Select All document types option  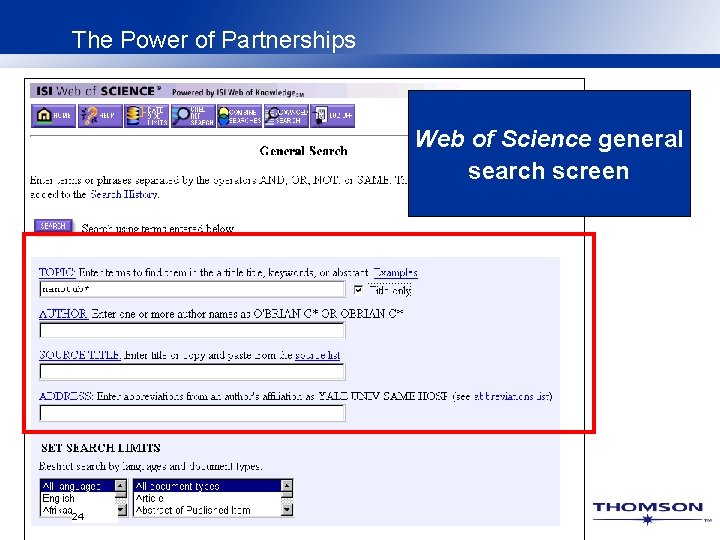(x=207, y=486)
